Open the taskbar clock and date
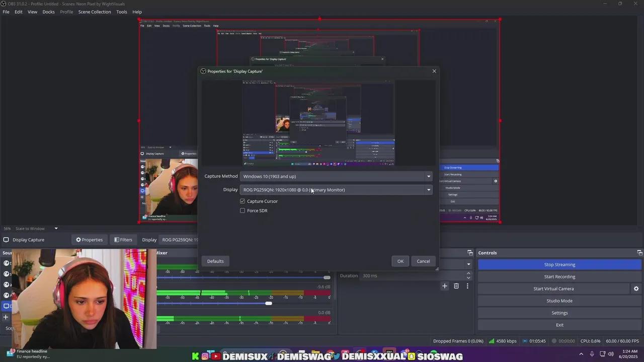 pyautogui.click(x=629, y=354)
